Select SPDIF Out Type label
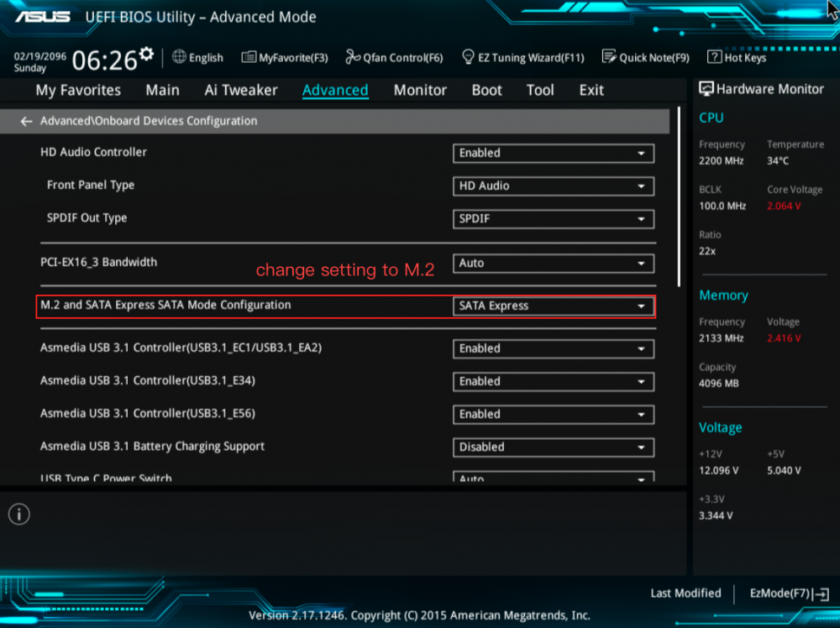Screen dimensions: 840x628 [x=87, y=218]
